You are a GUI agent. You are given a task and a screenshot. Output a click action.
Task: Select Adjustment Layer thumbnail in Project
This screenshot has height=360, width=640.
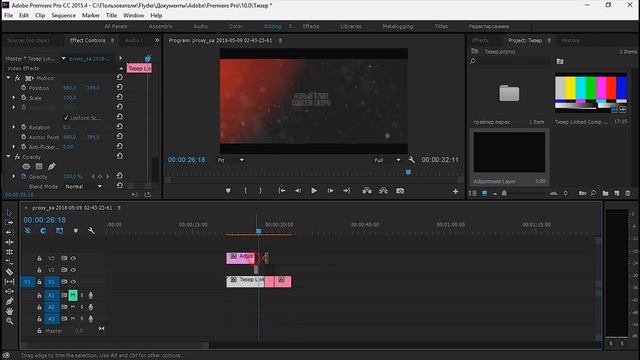click(x=509, y=152)
